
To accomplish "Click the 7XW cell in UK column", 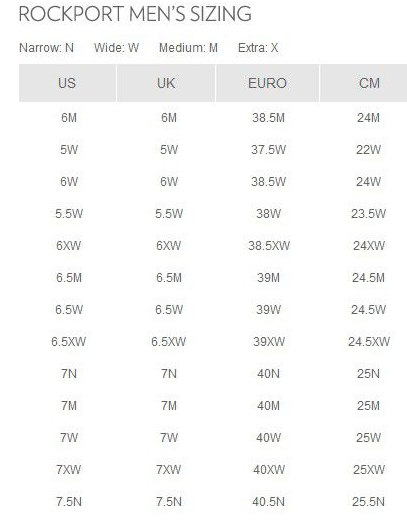I will (168, 470).
